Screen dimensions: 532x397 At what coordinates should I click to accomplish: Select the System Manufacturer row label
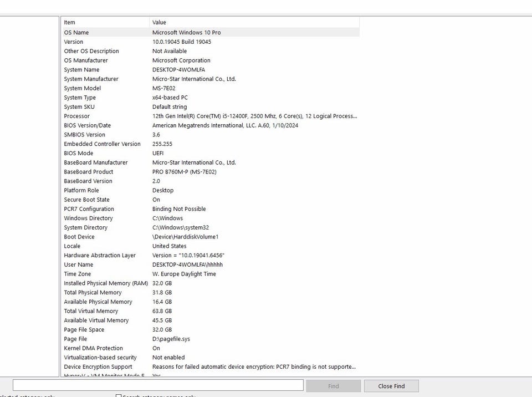(x=91, y=79)
